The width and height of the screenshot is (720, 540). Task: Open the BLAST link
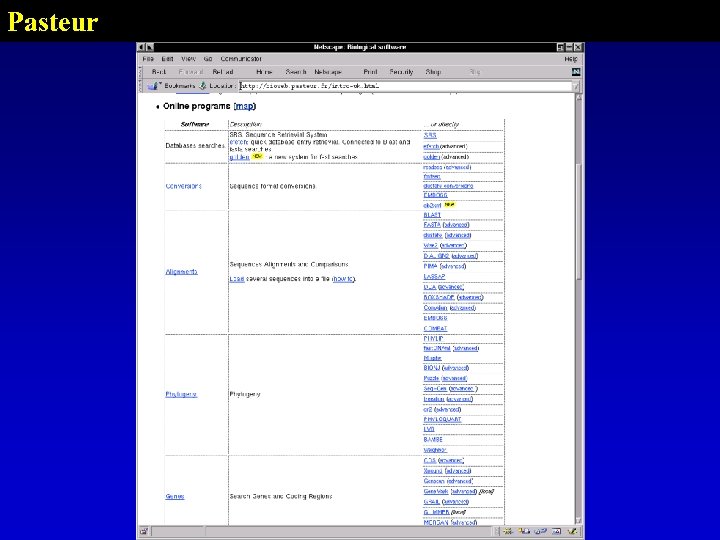[x=432, y=215]
